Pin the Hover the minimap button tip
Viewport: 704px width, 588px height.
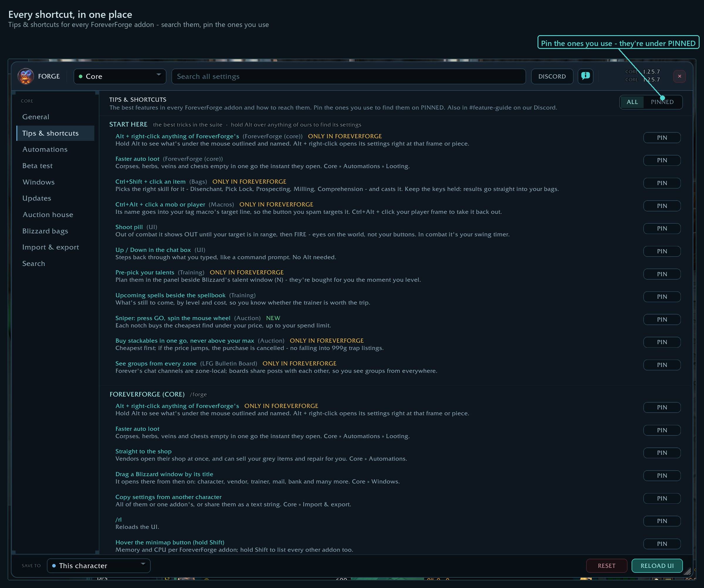[662, 544]
